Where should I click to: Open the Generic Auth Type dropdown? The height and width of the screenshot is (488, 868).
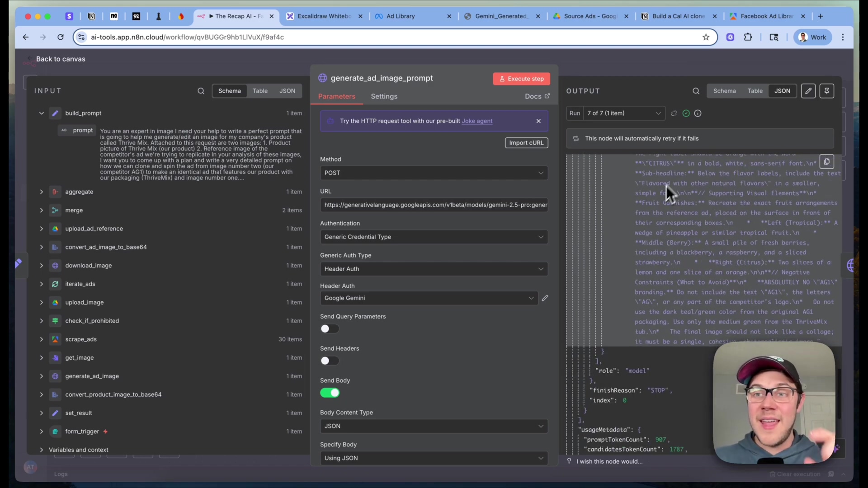tap(434, 269)
